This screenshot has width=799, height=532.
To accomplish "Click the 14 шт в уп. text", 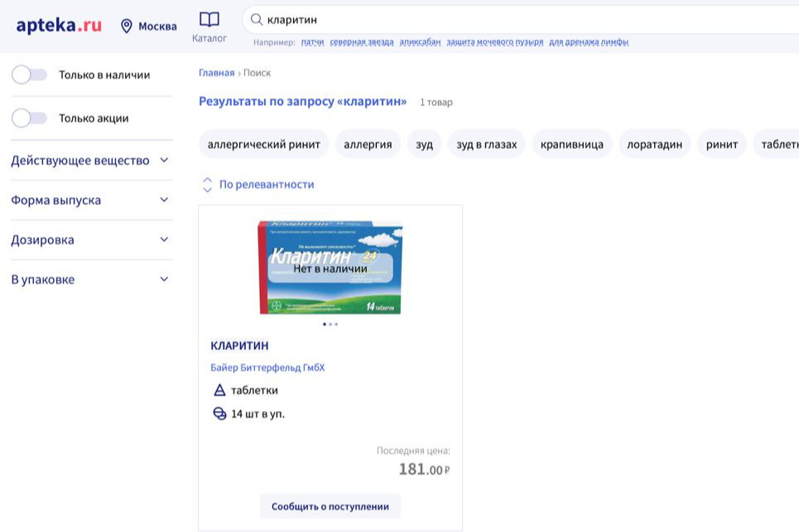I will point(258,414).
